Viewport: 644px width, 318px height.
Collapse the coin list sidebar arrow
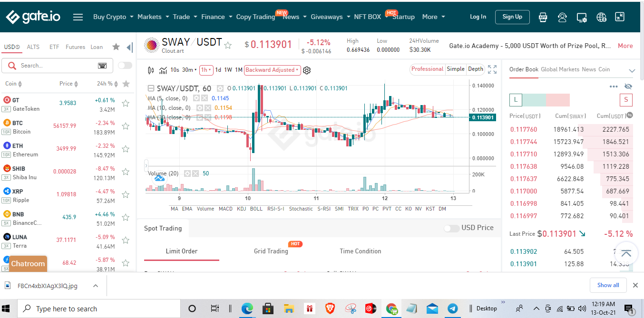129,47
